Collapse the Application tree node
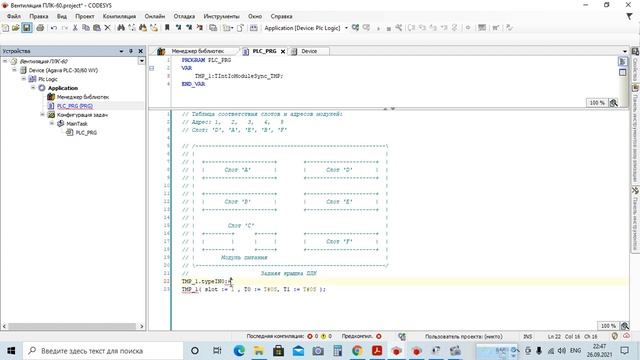 click(x=33, y=88)
